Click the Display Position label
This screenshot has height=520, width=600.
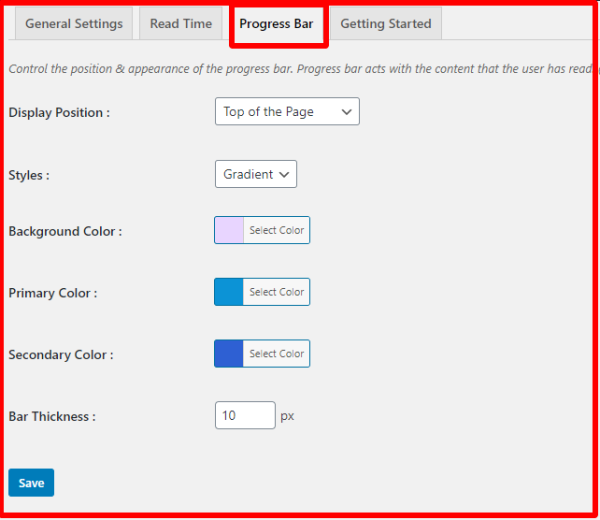point(59,112)
